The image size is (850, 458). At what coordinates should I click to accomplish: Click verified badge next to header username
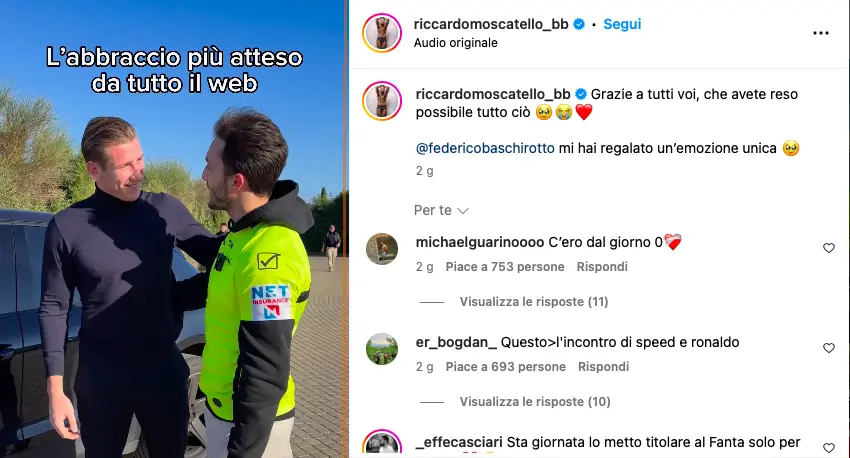(579, 24)
